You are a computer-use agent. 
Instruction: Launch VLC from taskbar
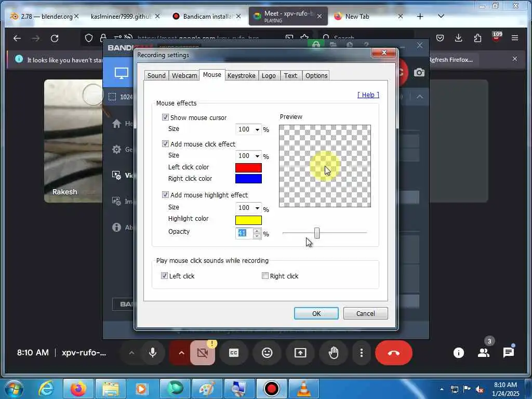coord(303,389)
